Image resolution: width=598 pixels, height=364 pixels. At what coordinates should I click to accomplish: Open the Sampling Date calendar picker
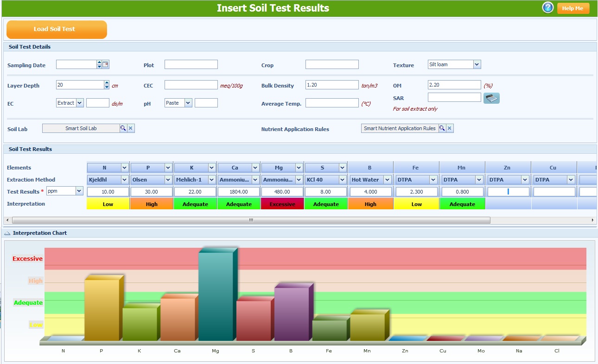(x=106, y=64)
